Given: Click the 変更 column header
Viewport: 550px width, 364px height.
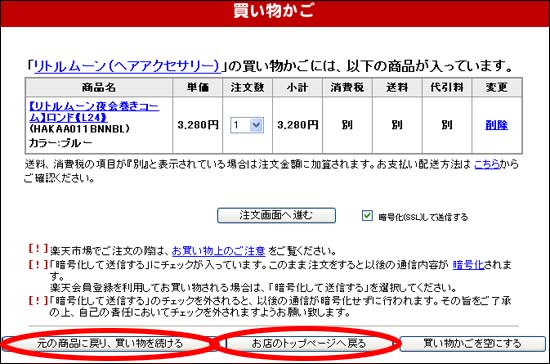Looking at the screenshot, I should (497, 87).
